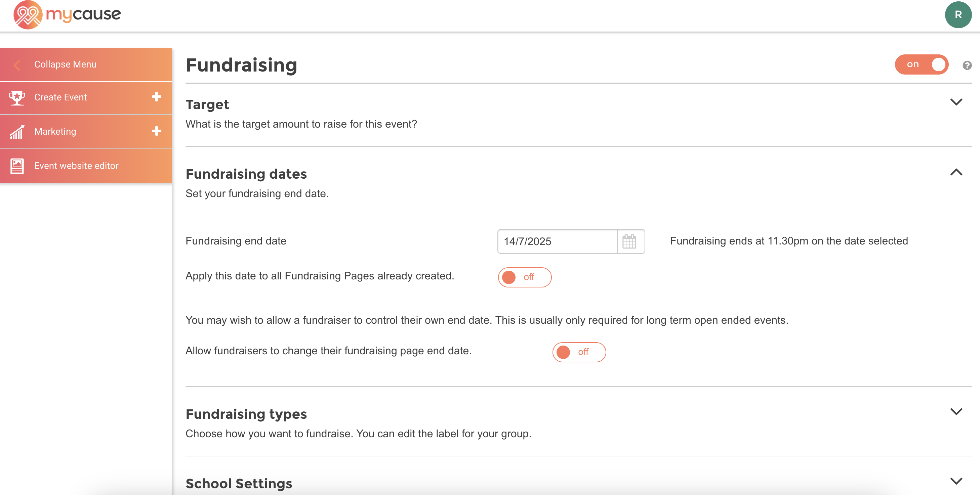This screenshot has width=980, height=495.
Task: Click 'What is the target amount' text
Action: 301,124
